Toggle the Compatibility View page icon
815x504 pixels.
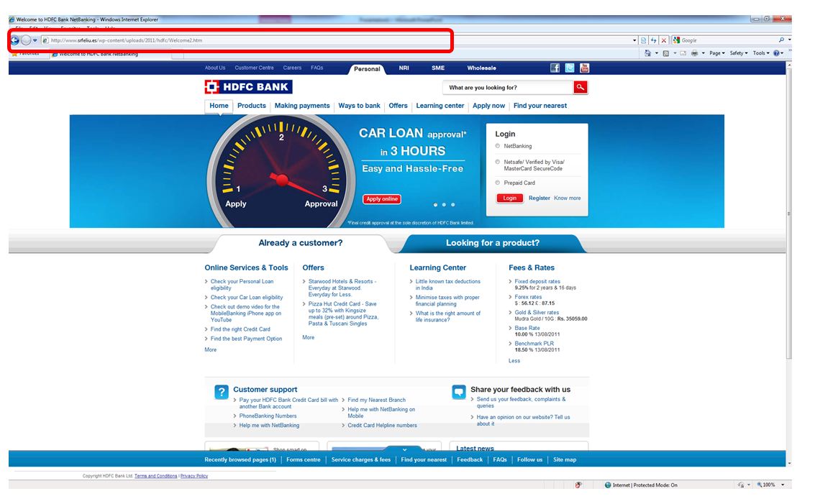click(x=644, y=40)
